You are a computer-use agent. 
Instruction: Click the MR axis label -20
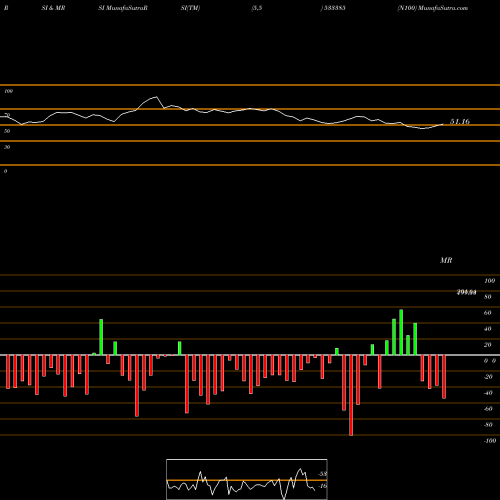point(488,377)
